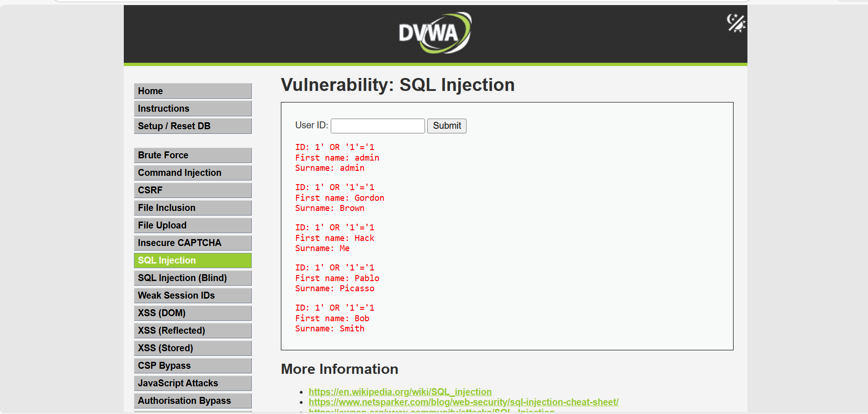Image resolution: width=868 pixels, height=414 pixels.
Task: Select the Brute Force module
Action: coord(192,155)
